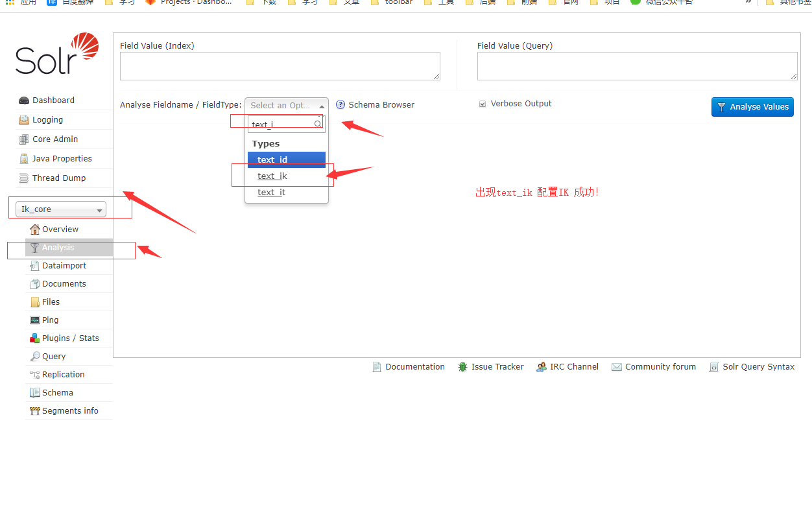
Task: Click the Analyse Values button
Action: pyautogui.click(x=752, y=107)
